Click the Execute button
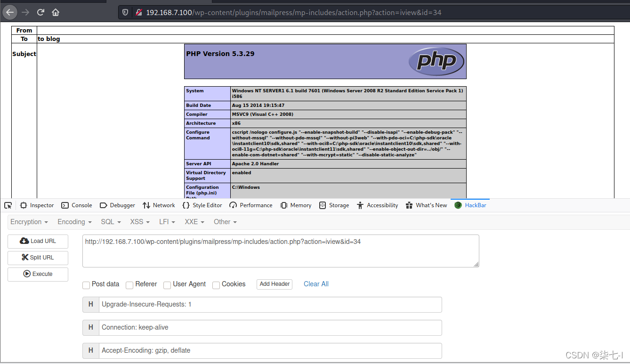 (x=38, y=274)
